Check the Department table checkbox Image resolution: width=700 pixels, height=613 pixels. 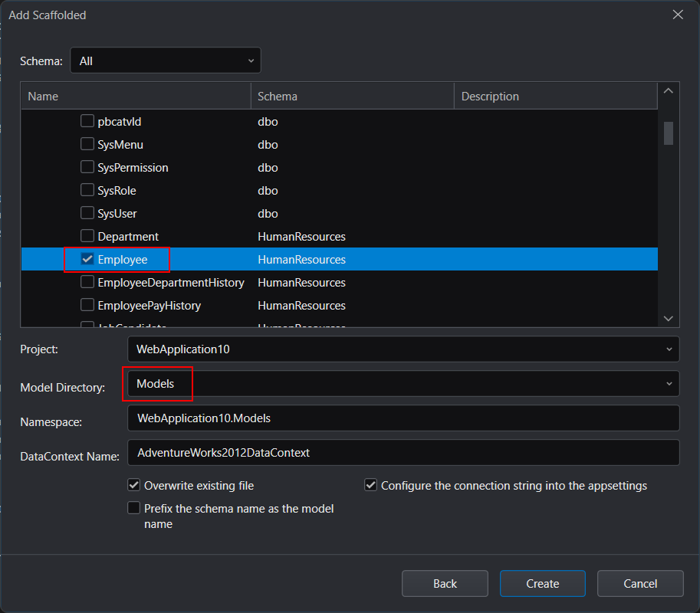(87, 236)
